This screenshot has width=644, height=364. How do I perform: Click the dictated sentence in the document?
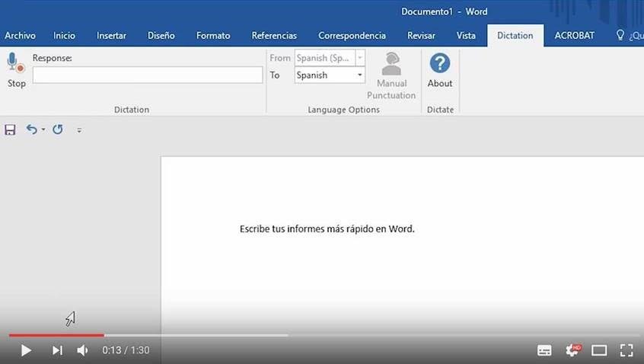[x=327, y=229]
